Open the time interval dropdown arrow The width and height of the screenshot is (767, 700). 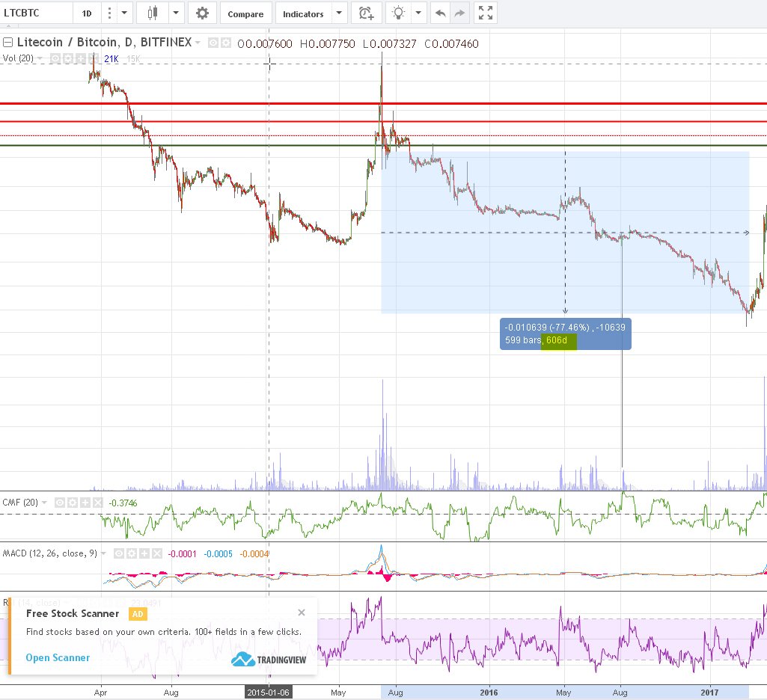(x=124, y=13)
